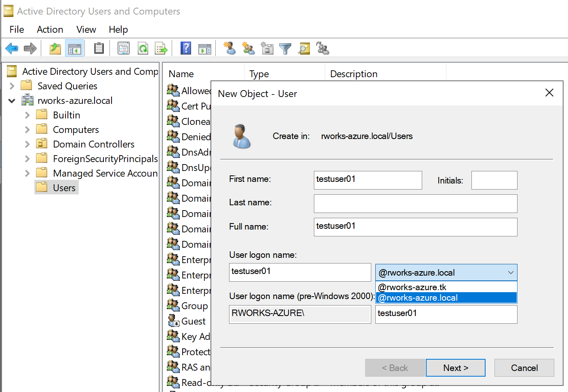Close the New Object - User dialog
Viewport: 568px width, 392px height.
(x=549, y=93)
